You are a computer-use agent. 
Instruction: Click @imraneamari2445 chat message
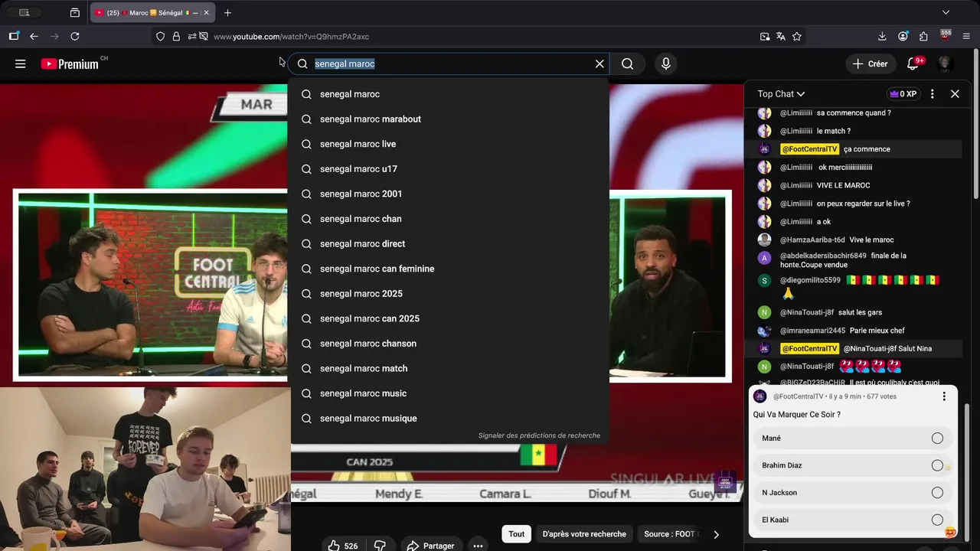877,331
